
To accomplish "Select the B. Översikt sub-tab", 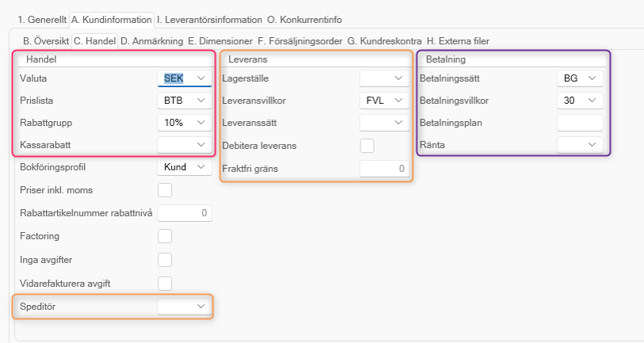I will click(46, 40).
